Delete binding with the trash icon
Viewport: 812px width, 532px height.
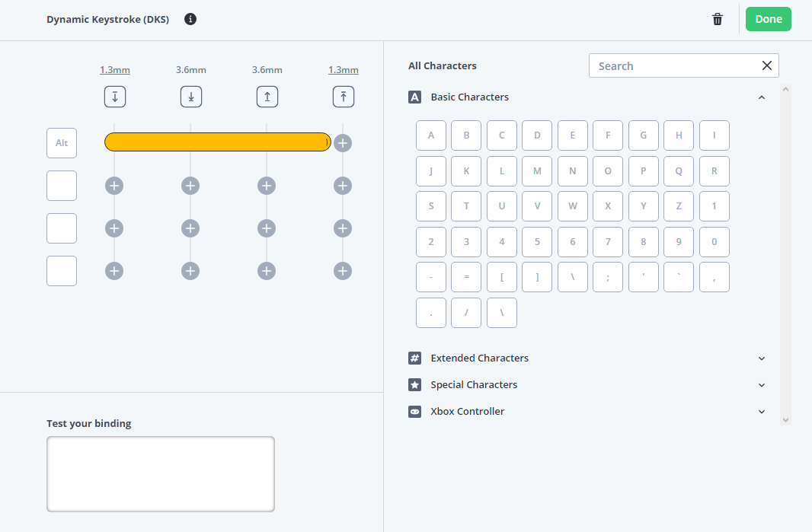[718, 19]
